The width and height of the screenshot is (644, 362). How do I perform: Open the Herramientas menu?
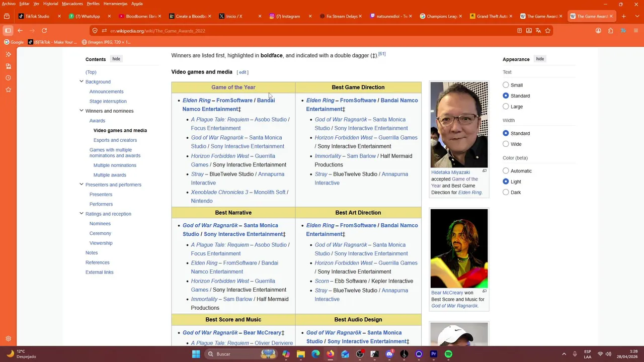coord(116,4)
